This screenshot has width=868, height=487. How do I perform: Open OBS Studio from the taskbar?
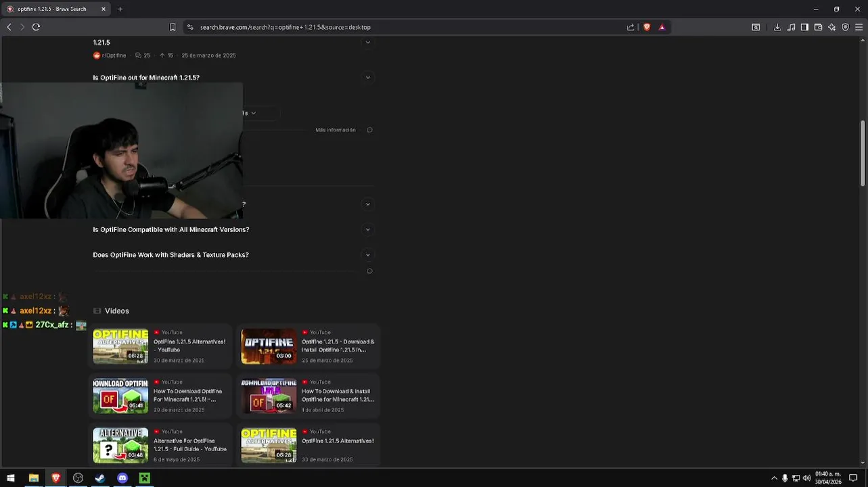click(78, 478)
